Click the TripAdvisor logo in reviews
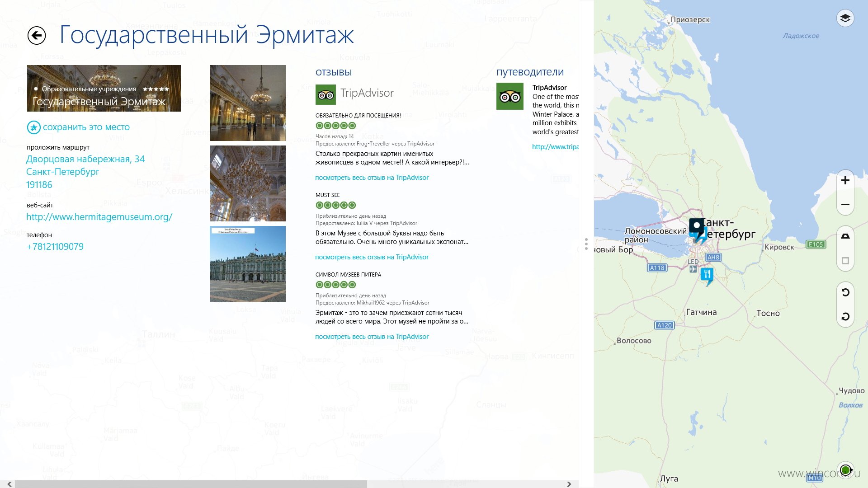Viewport: 868px width, 488px height. pyautogui.click(x=325, y=95)
